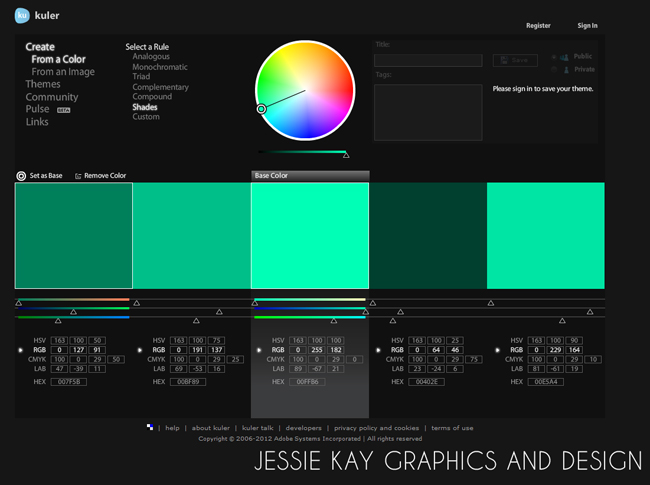Image resolution: width=650 pixels, height=485 pixels.
Task: Click the HEX field showing 00FFB6
Action: (307, 382)
